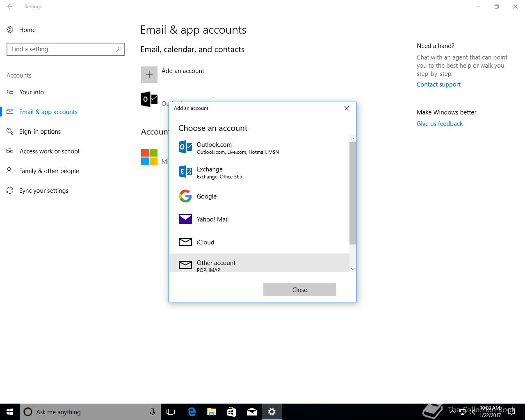Click the Microsoft logo account entry
525x420 pixels.
coord(149,157)
